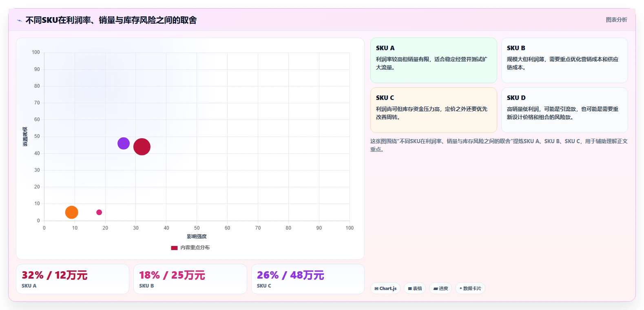Click the orange bubble on chart
Image resolution: width=644 pixels, height=310 pixels.
pyautogui.click(x=71, y=212)
